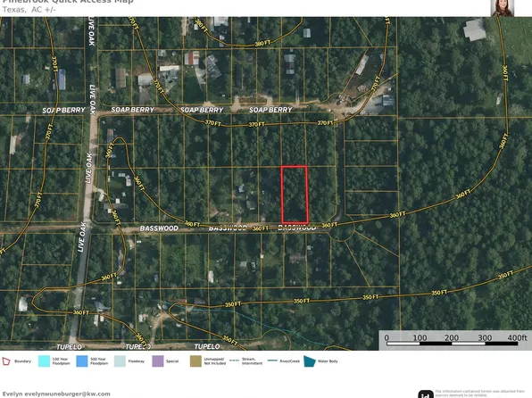The image size is (532, 398).
Task: Select the 100 Year Floodplain cyan swatch
Action: pyautogui.click(x=44, y=361)
